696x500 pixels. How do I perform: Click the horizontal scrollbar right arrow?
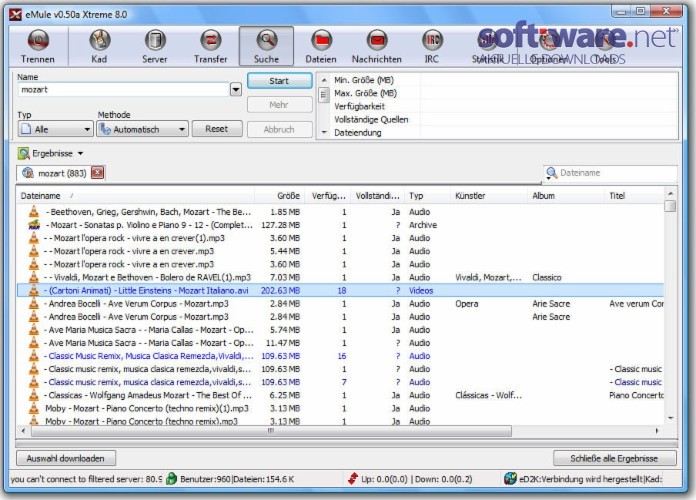click(657, 431)
